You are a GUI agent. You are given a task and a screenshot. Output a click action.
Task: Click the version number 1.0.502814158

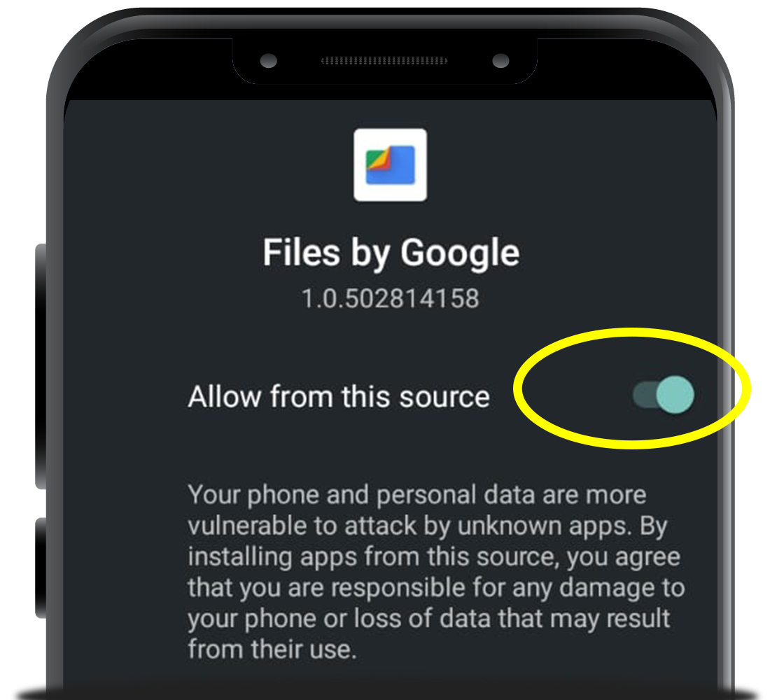(391, 299)
